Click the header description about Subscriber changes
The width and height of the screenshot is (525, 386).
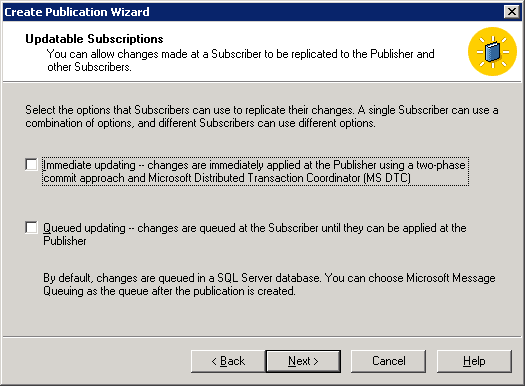pyautogui.click(x=240, y=60)
